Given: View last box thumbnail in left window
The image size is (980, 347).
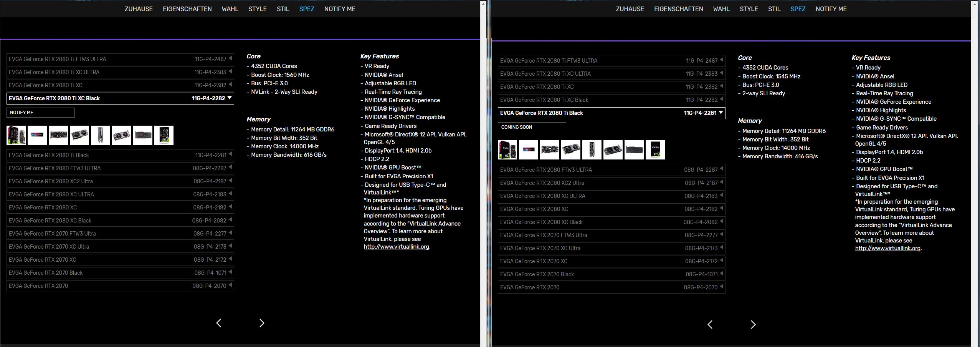Looking at the screenshot, I should tap(164, 135).
